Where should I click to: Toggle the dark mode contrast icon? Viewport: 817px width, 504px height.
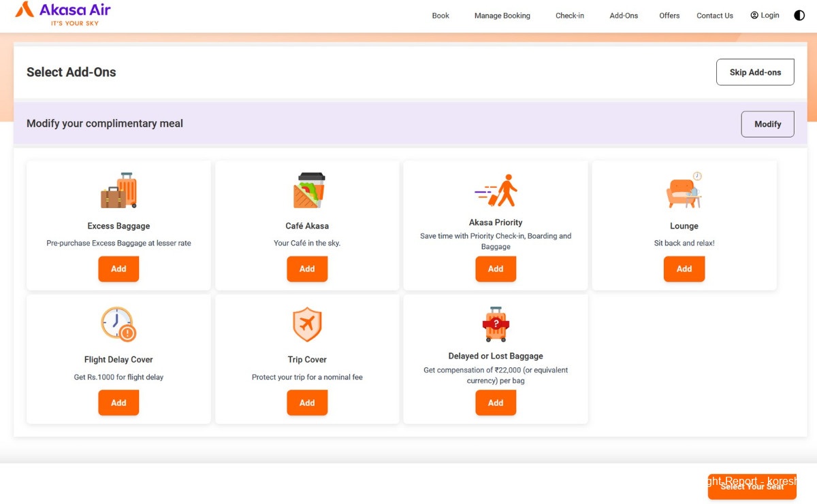tap(799, 16)
